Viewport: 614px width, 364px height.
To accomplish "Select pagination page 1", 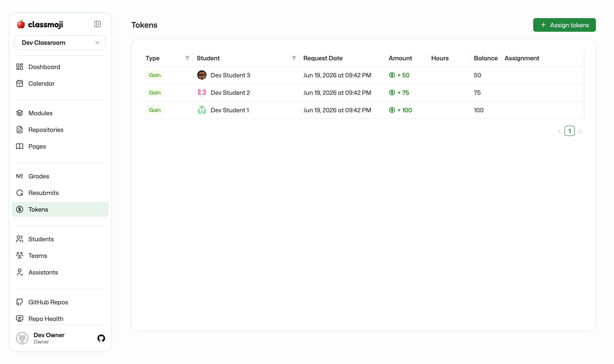I will (570, 131).
